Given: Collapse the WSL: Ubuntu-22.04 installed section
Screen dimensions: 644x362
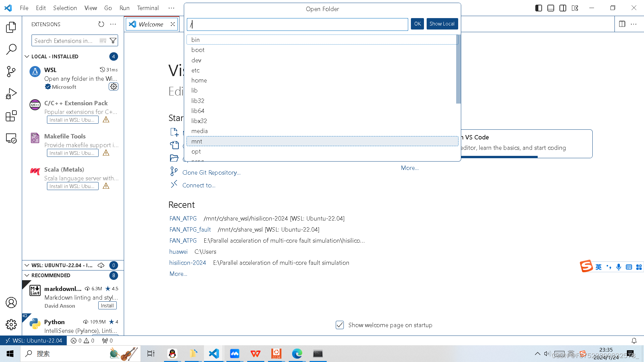Looking at the screenshot, I should click(x=27, y=265).
